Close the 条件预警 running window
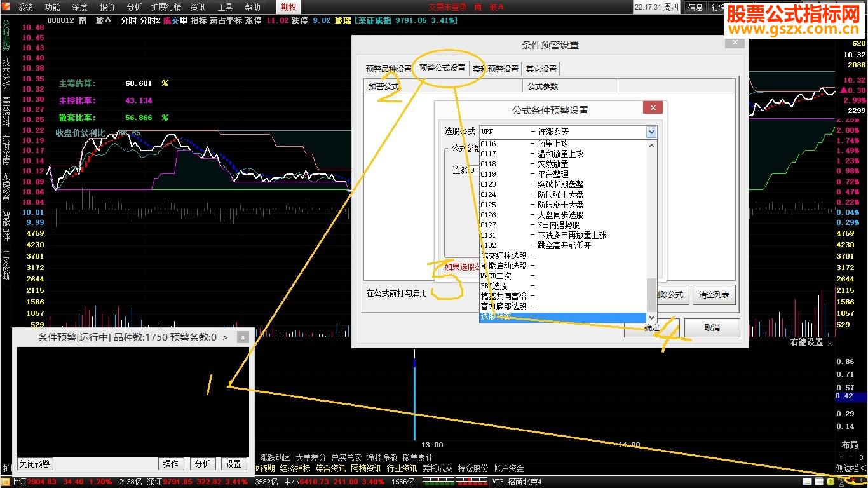This screenshot has height=488, width=868. point(243,337)
